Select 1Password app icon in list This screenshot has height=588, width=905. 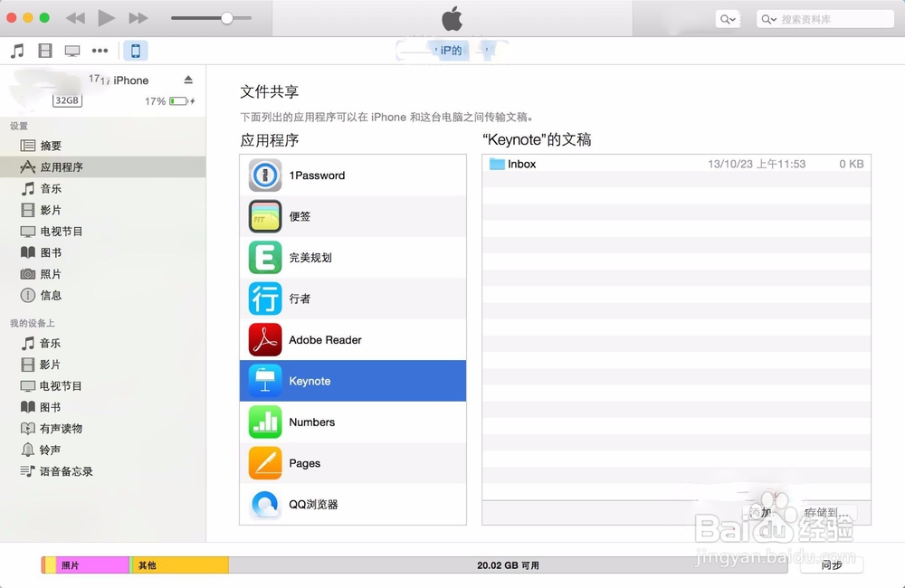(265, 175)
